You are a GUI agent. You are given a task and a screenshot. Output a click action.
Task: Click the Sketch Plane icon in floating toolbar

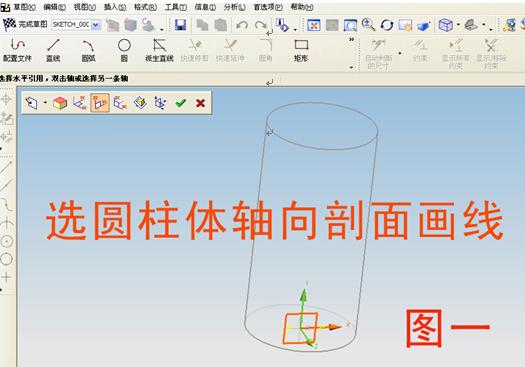pyautogui.click(x=32, y=103)
